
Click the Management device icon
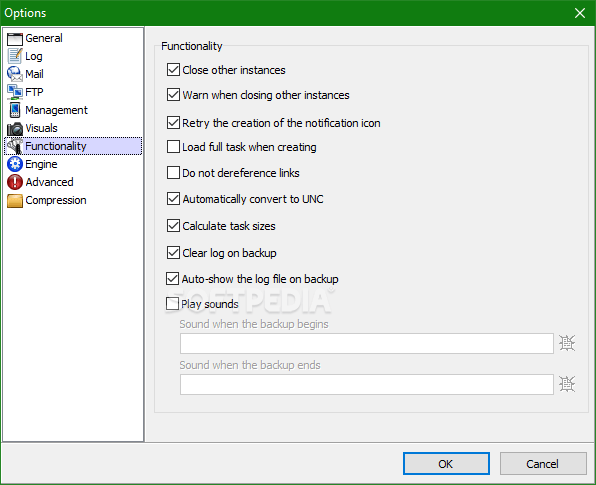(15, 110)
